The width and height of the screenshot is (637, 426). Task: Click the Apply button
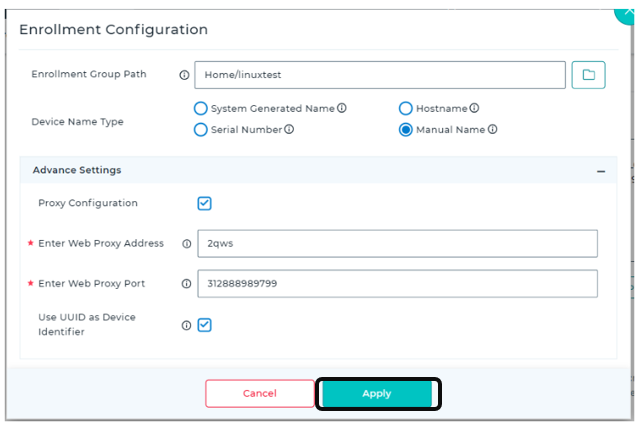[377, 394]
